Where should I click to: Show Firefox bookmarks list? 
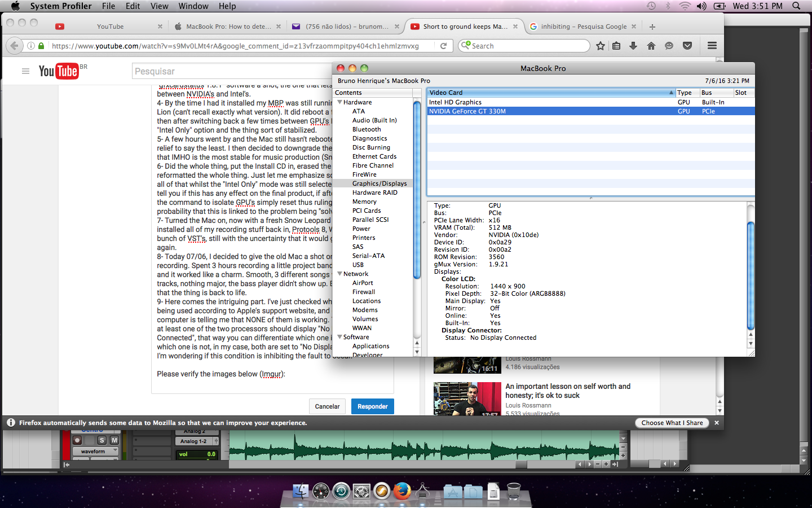pos(616,46)
